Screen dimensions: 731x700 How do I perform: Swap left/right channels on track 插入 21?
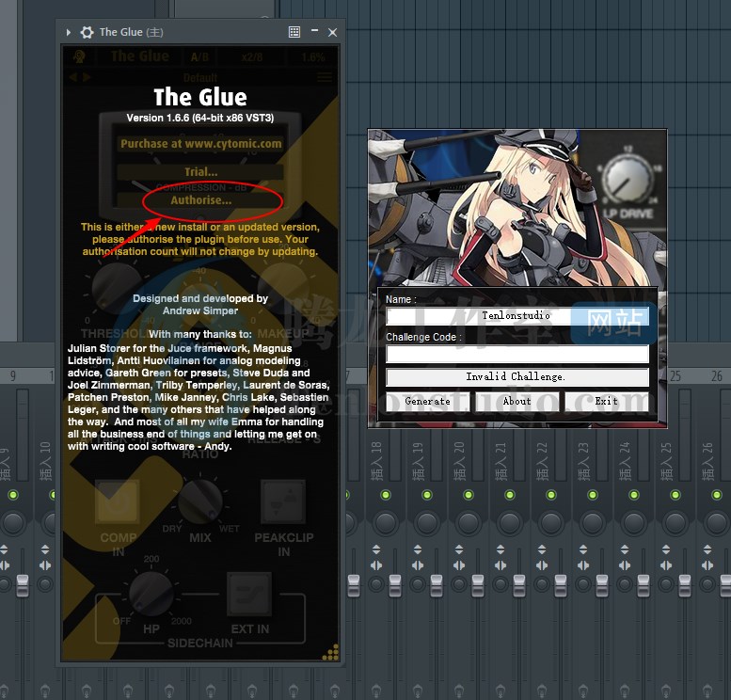click(x=501, y=565)
